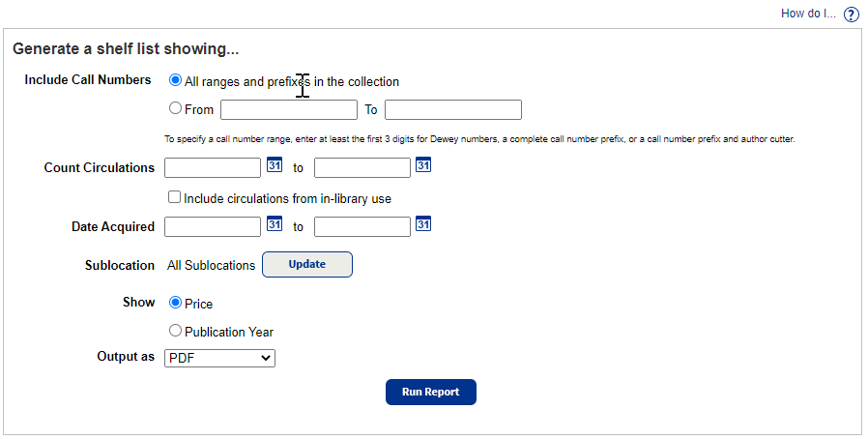
Task: Click Count Circulations start date field
Action: click(213, 167)
